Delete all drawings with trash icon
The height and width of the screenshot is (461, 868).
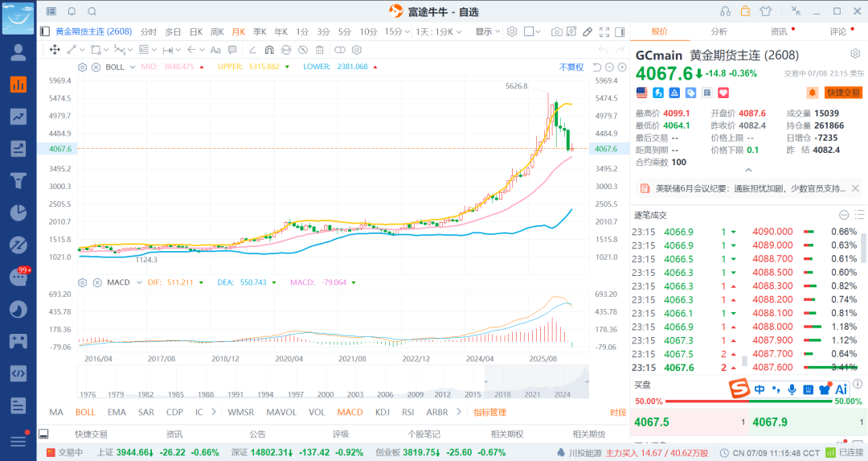tap(319, 50)
